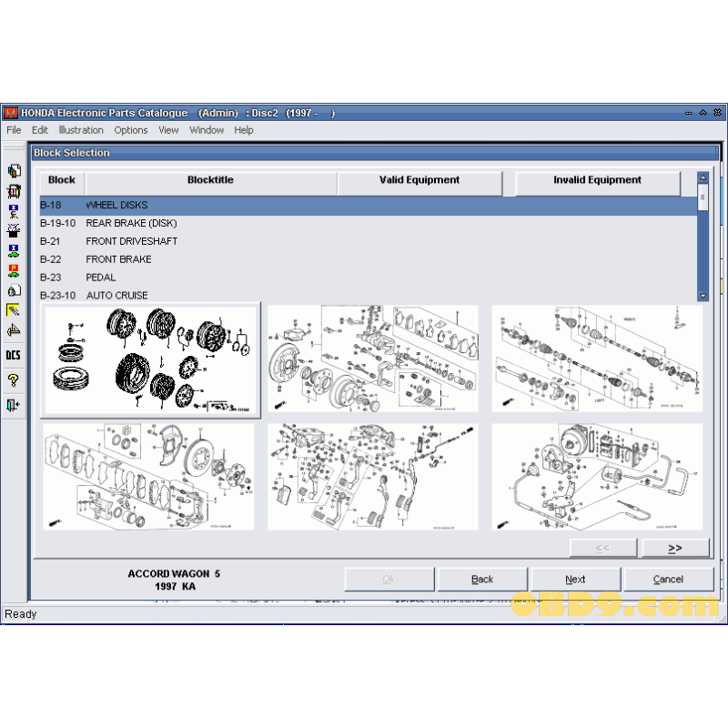The width and height of the screenshot is (728, 728).
Task: Open the Options menu
Action: pos(131,130)
